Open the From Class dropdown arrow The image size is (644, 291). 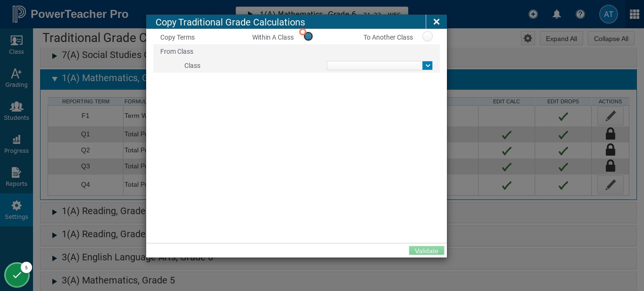point(428,66)
